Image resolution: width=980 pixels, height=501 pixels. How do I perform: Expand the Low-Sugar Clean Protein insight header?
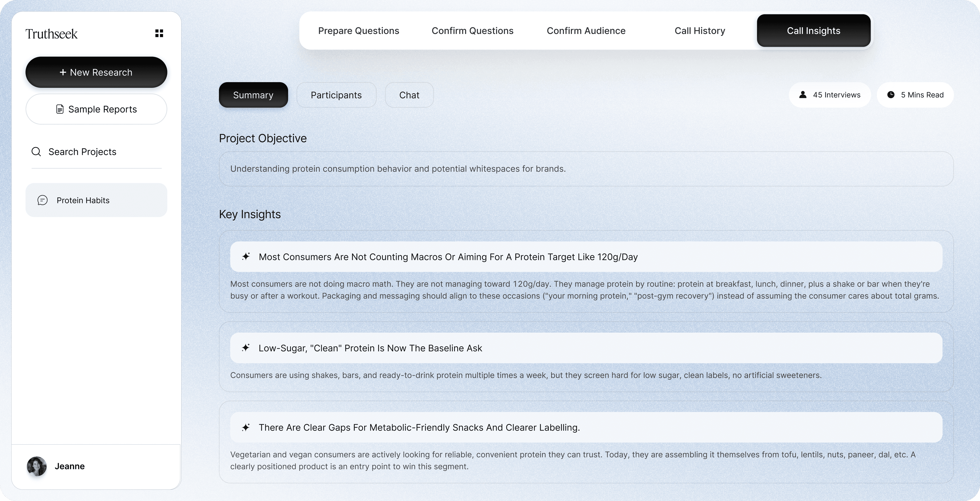pos(586,348)
